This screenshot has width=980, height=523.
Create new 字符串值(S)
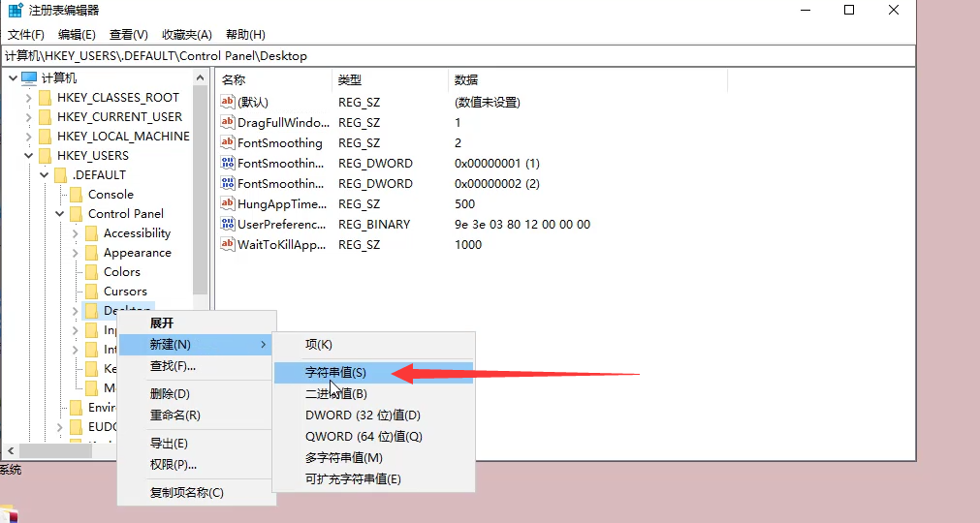(374, 373)
